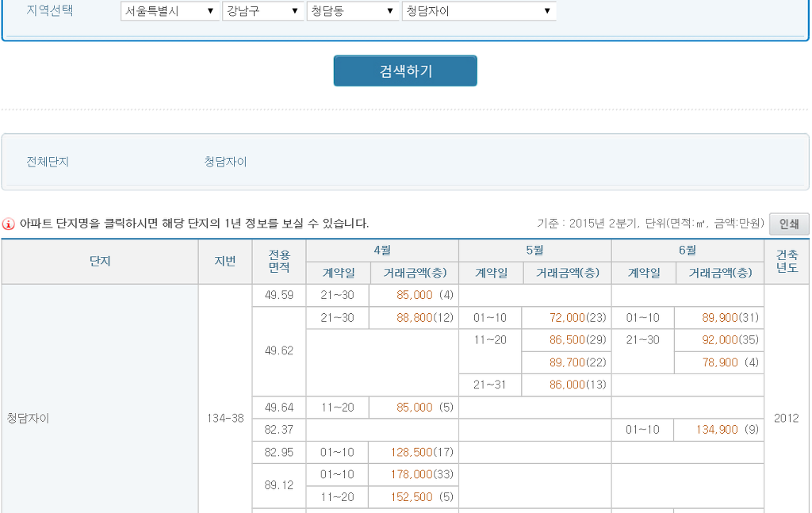Click price 78,900 (4) in June
Viewport: 812px width, 513px height.
coord(730,362)
